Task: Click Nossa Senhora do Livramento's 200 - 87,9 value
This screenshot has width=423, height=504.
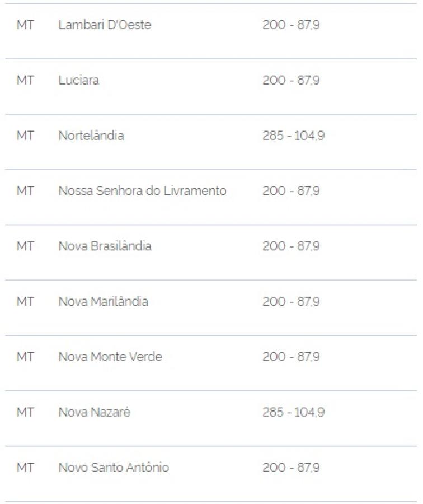Action: tap(291, 190)
